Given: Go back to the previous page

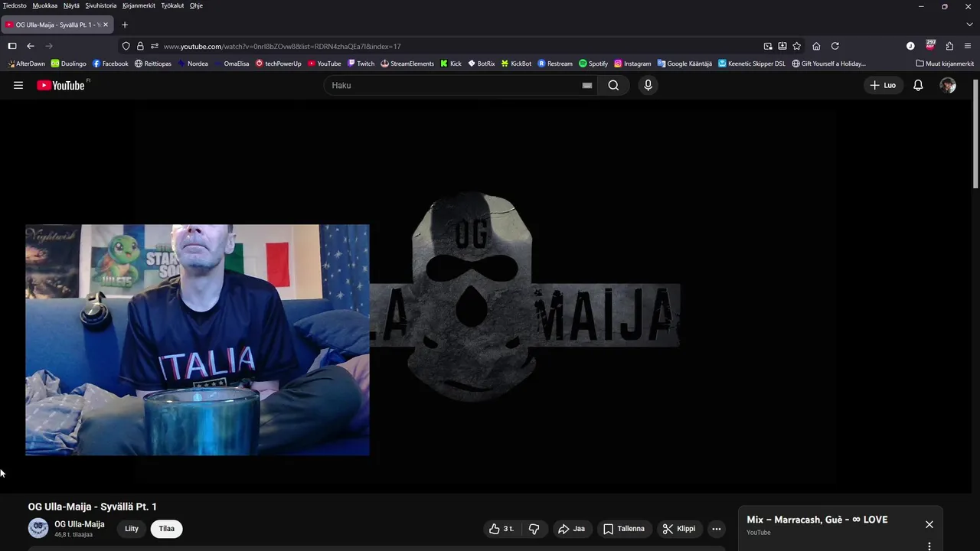Looking at the screenshot, I should pos(31,46).
